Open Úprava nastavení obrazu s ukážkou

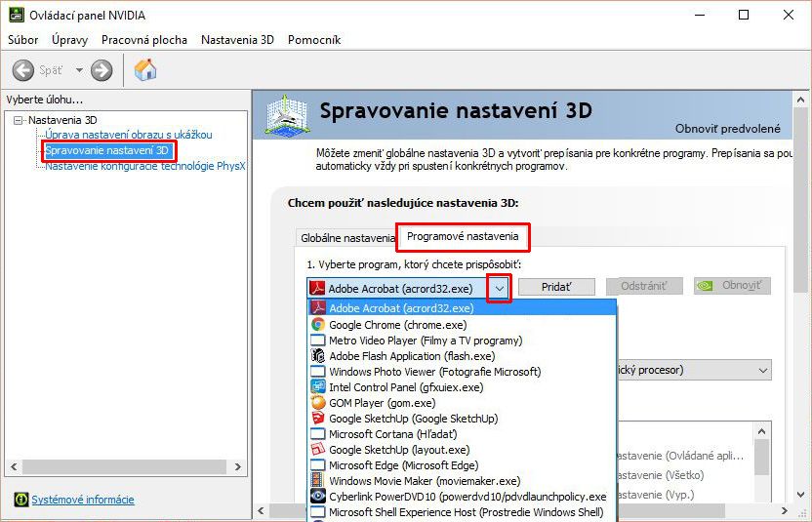129,135
